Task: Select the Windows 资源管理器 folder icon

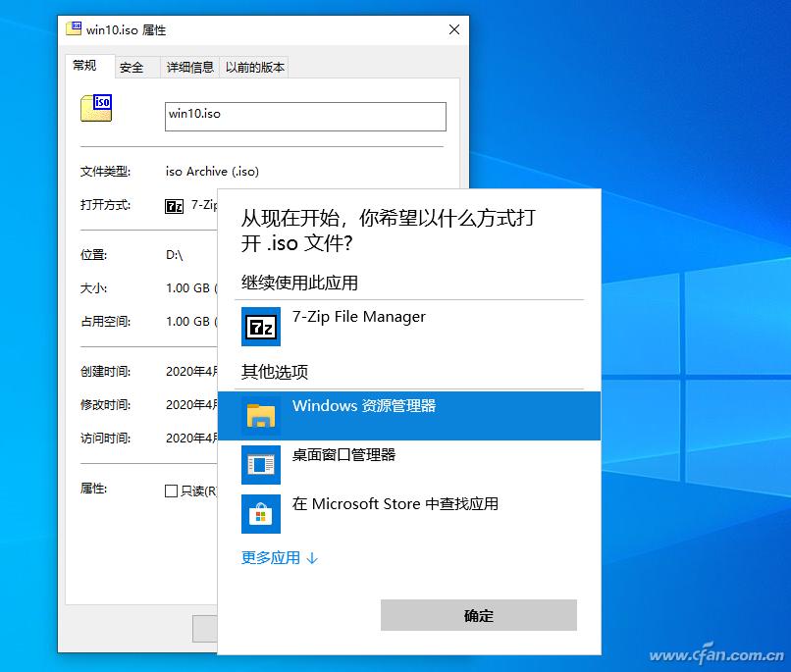Action: tap(260, 416)
